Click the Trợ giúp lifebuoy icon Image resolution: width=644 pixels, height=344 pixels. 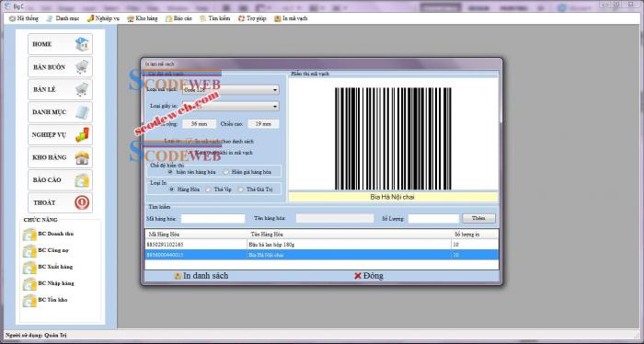pos(241,18)
